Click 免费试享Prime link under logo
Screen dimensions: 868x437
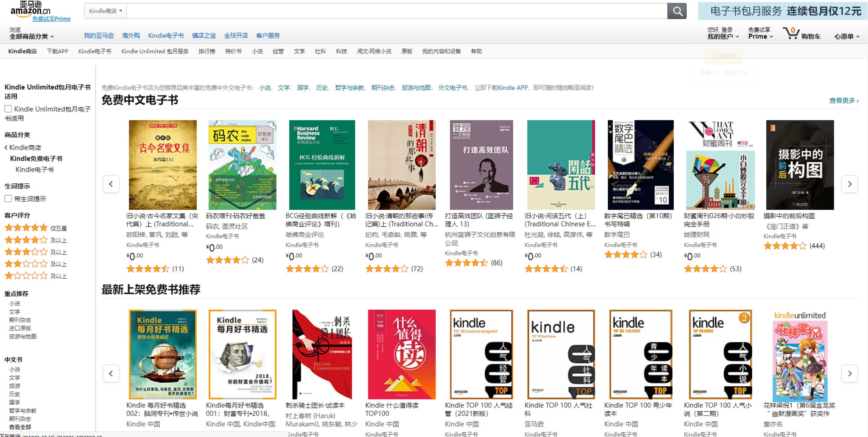51,19
